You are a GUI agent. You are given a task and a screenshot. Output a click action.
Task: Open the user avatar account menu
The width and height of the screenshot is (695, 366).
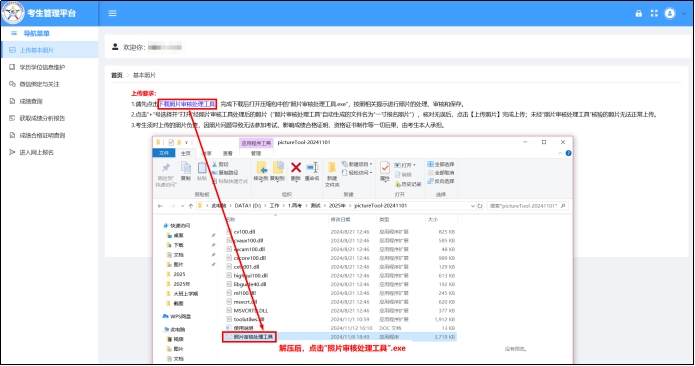pos(670,13)
